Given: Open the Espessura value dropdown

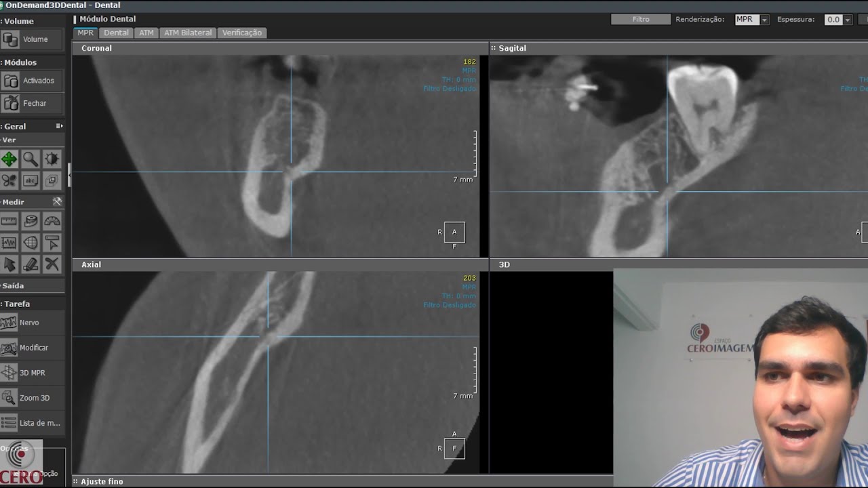Looking at the screenshot, I should click(847, 20).
